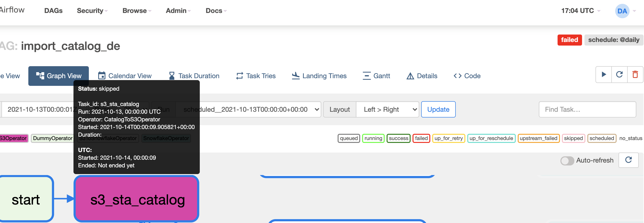Enable the Auto-refresh toggle
Viewport: 644px width, 223px height.
click(x=567, y=161)
